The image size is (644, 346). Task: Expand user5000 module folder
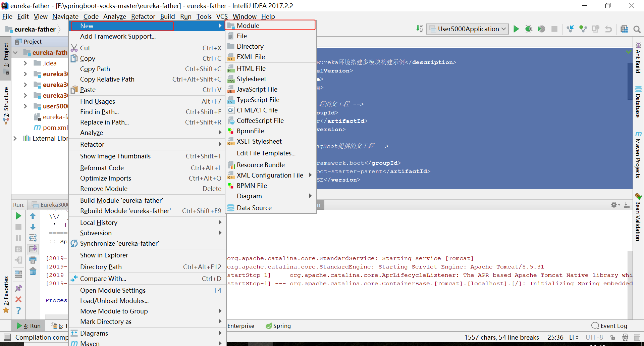[x=25, y=106]
